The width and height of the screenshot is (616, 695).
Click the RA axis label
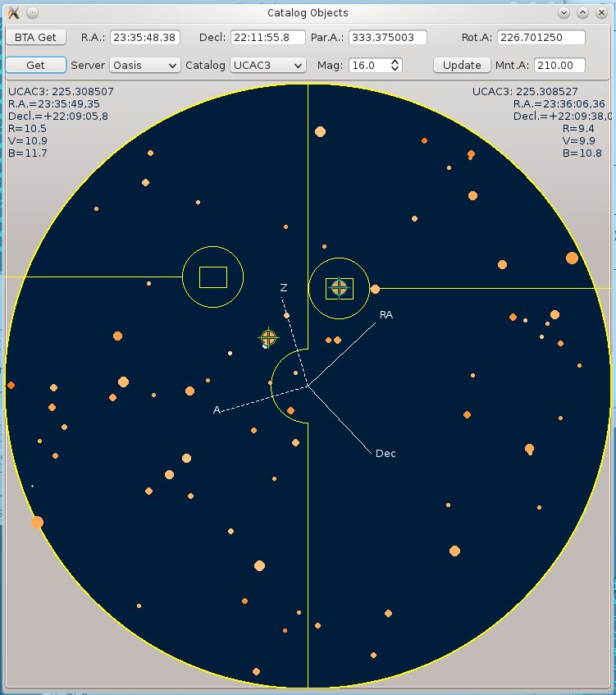[x=386, y=315]
